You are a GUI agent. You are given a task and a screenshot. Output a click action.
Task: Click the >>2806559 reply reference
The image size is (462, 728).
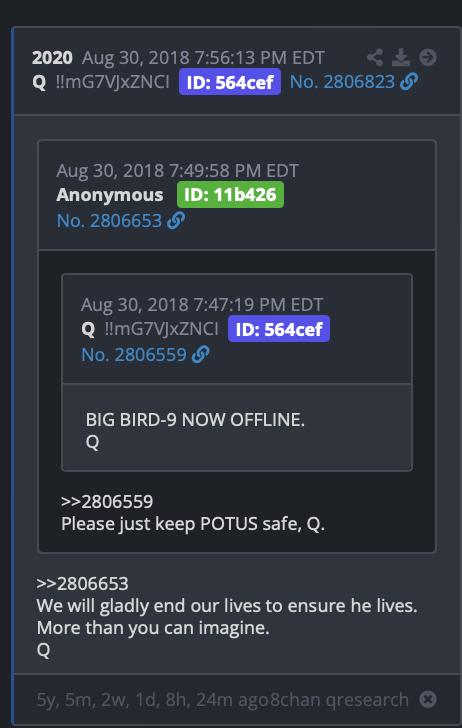[x=107, y=502]
